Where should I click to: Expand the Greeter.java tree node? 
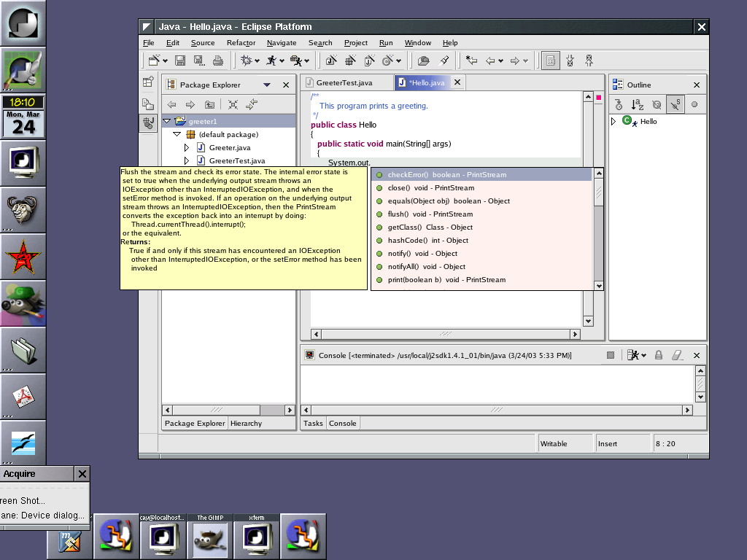187,147
